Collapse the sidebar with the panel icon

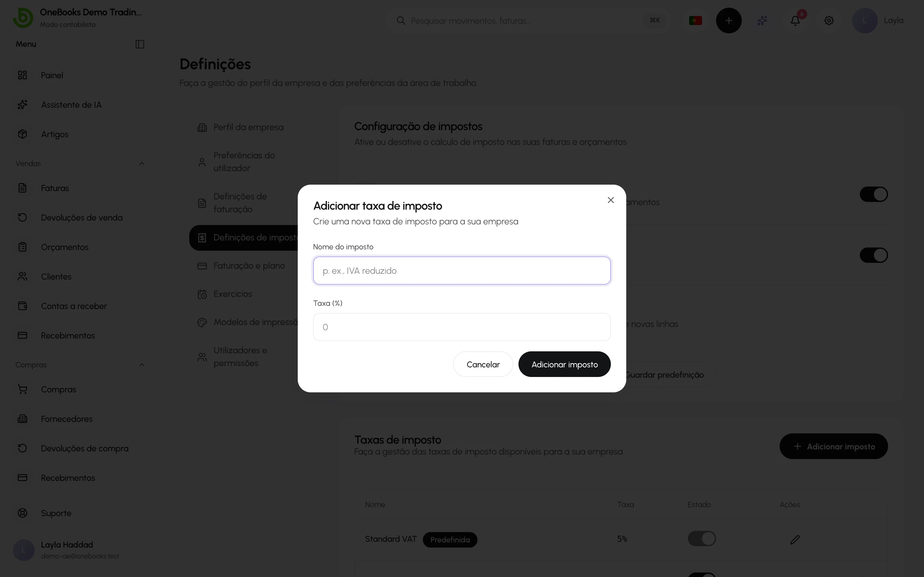(x=140, y=44)
